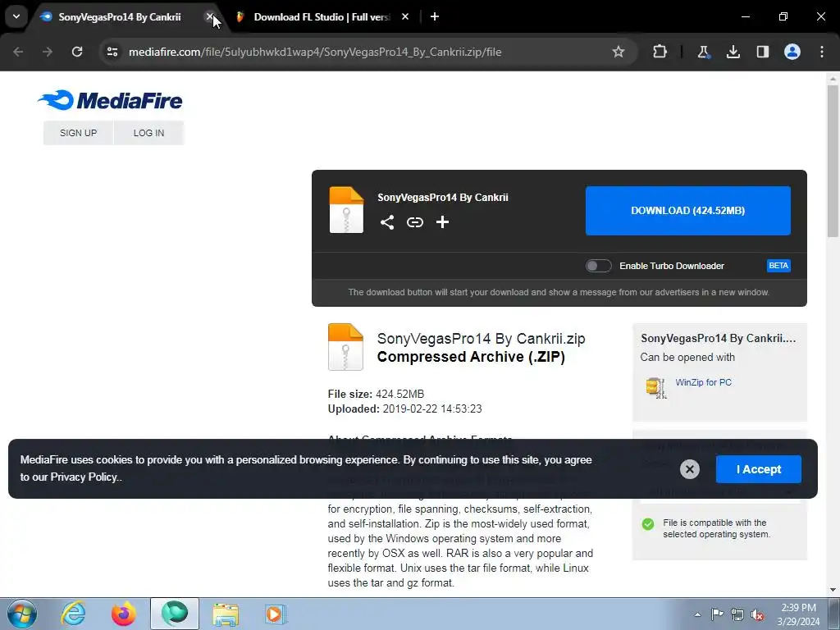Switch to the SonyVegasPro14 By Cankrii tab

[x=119, y=17]
